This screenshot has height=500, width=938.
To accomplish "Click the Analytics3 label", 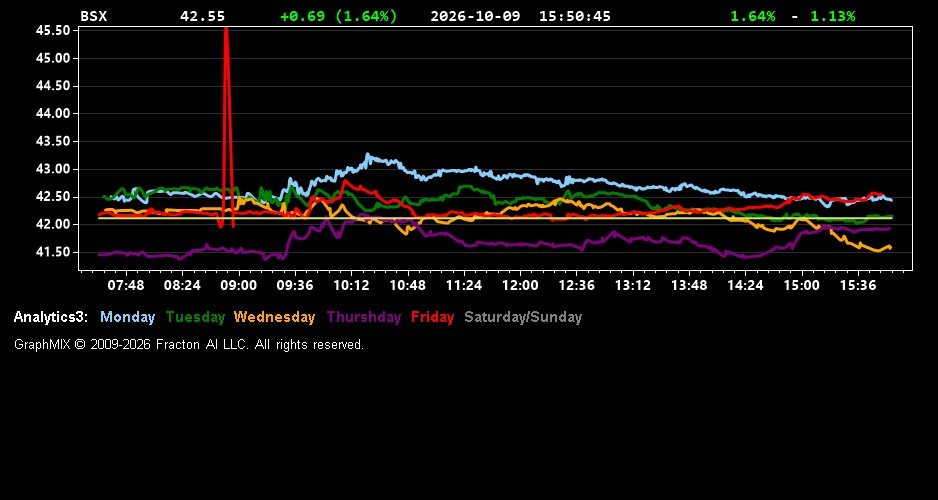I will 51,317.
